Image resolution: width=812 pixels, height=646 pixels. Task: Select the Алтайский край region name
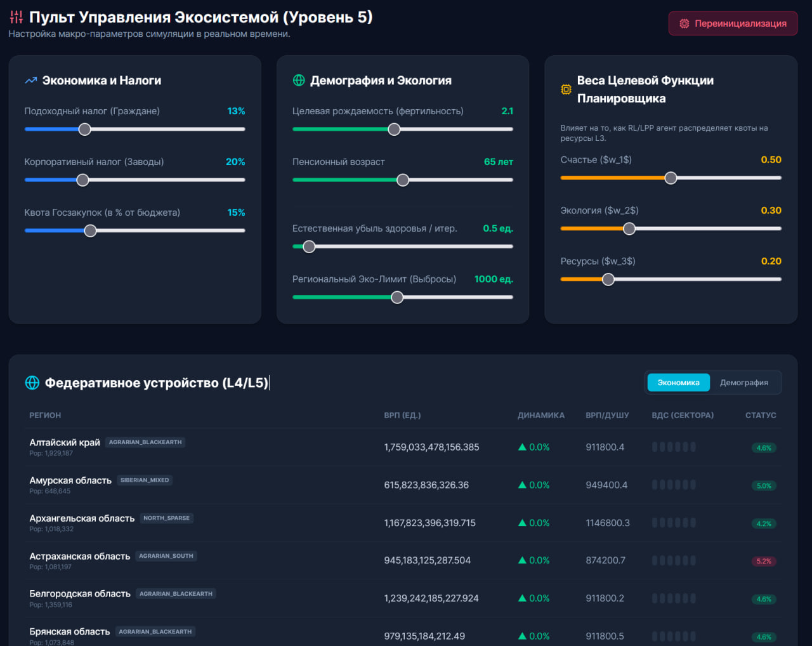tap(65, 442)
